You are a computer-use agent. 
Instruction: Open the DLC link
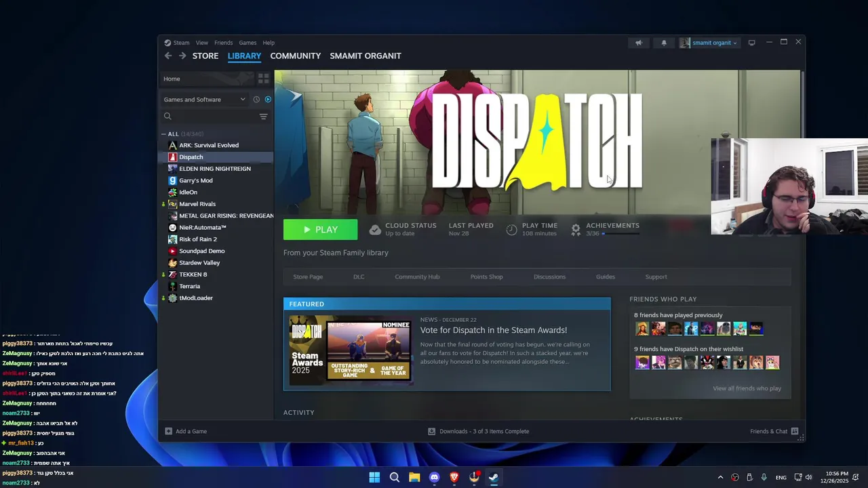[x=359, y=277]
